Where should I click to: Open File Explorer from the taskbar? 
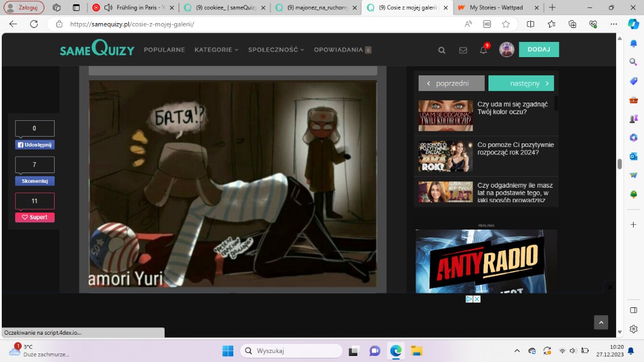[x=416, y=351]
